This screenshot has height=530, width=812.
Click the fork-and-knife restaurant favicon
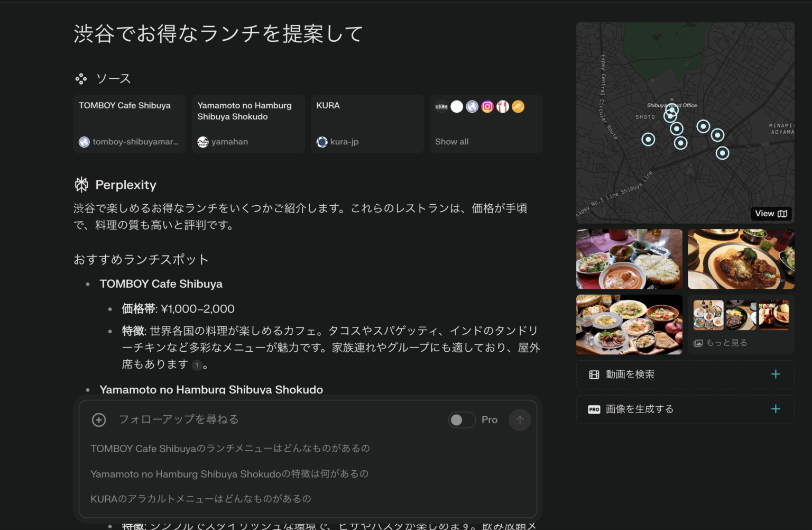[502, 106]
